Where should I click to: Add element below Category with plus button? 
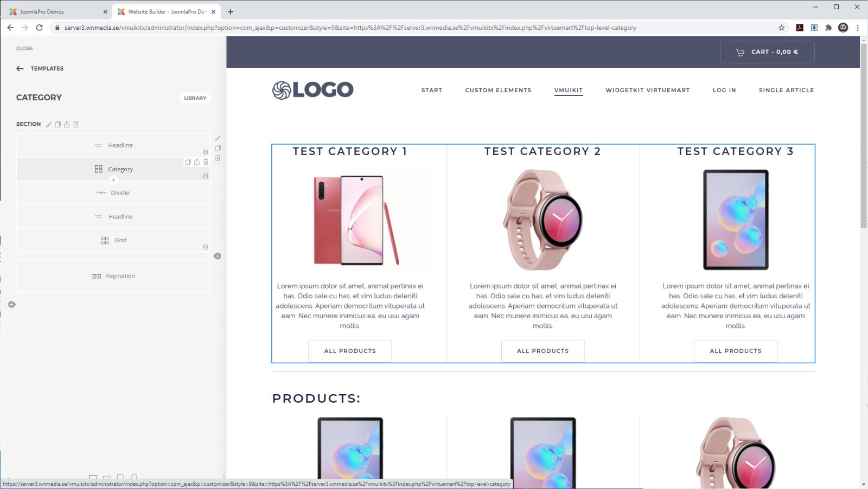tap(113, 180)
